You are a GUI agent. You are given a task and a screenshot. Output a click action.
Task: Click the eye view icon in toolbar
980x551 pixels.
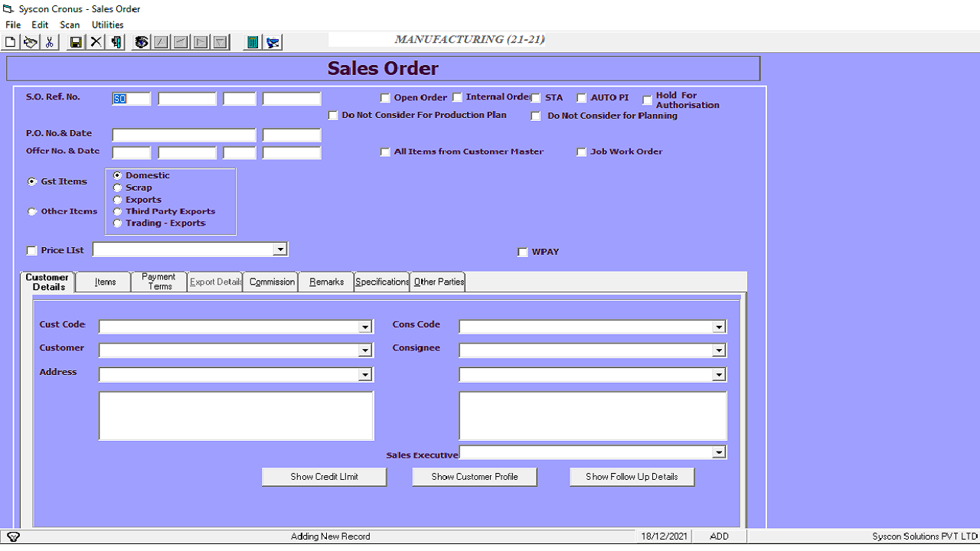pos(142,42)
